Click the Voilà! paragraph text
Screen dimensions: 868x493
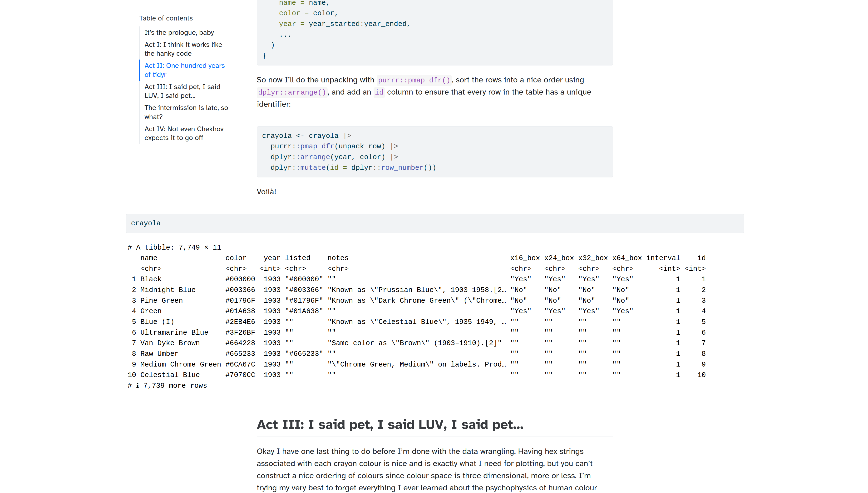266,192
